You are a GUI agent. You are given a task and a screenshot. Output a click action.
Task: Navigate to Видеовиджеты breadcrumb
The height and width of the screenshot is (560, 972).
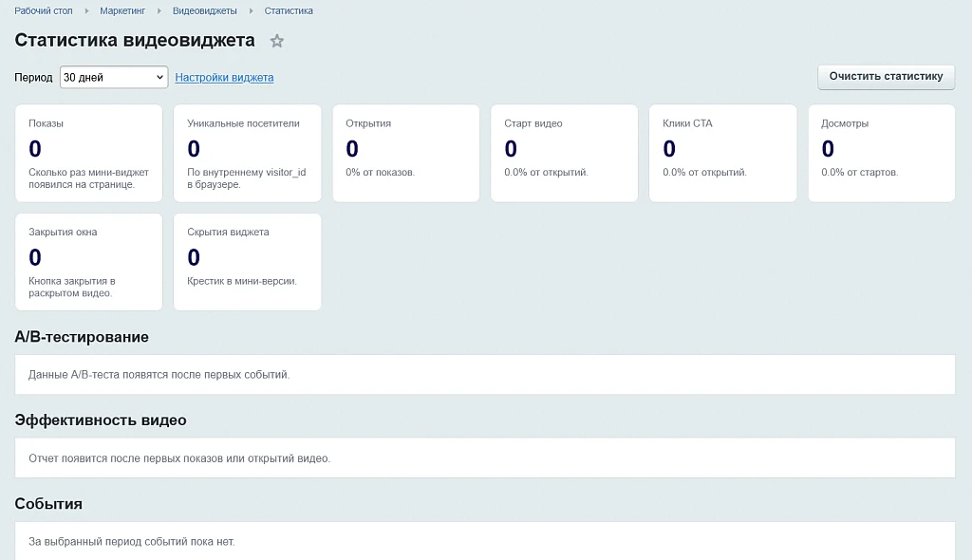tap(205, 10)
